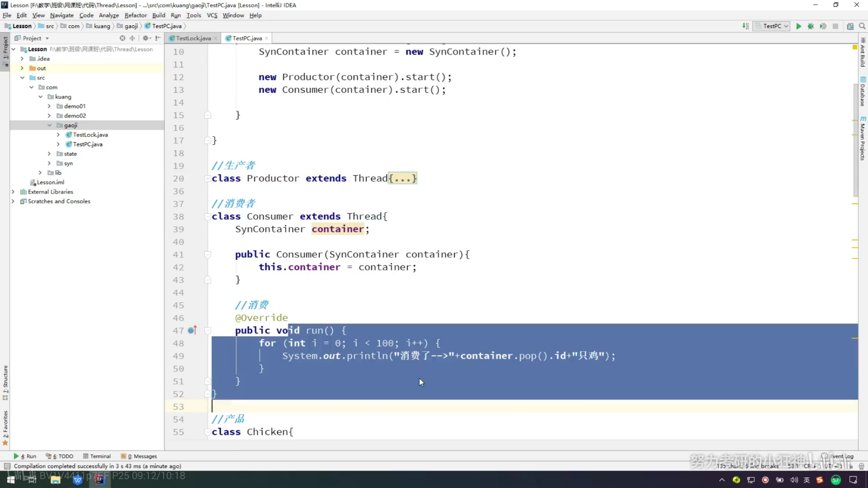Open the volume control in system tray
This screenshot has width=868, height=488.
(x=794, y=480)
